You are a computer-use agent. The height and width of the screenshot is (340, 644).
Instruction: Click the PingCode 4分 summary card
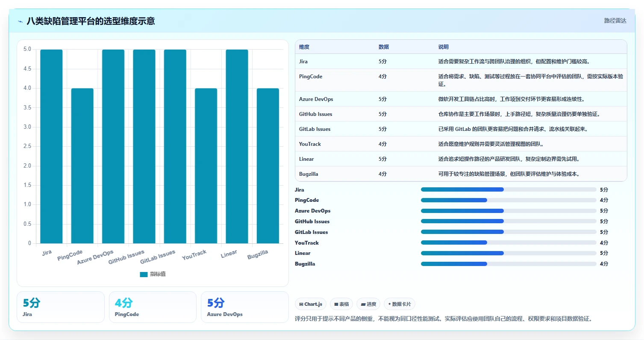[153, 307]
